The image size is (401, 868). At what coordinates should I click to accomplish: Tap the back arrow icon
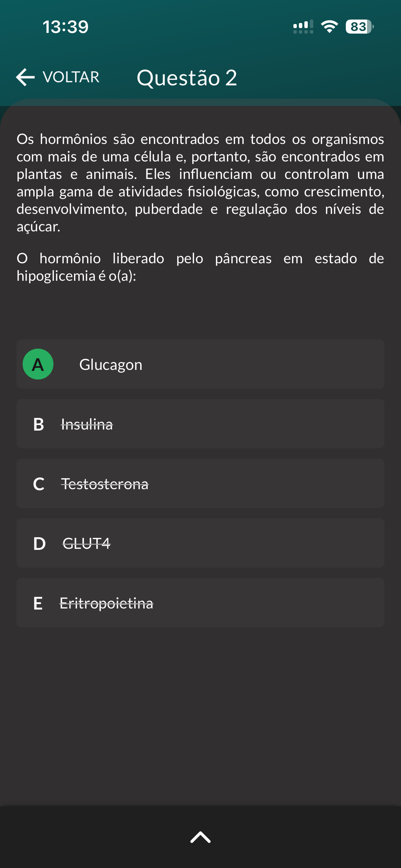[x=25, y=77]
